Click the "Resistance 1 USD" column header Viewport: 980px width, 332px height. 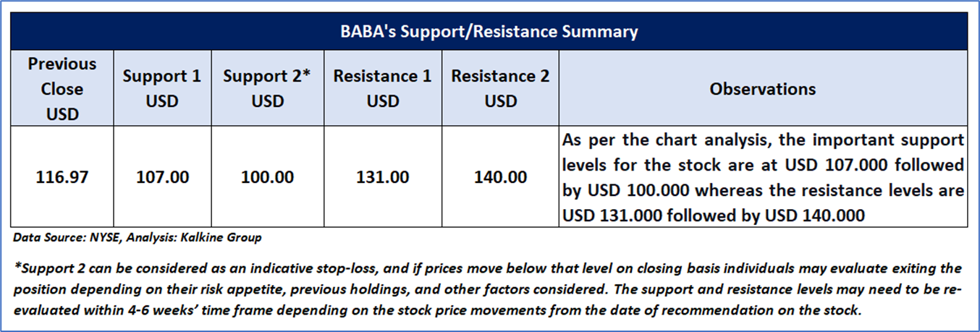tap(382, 89)
